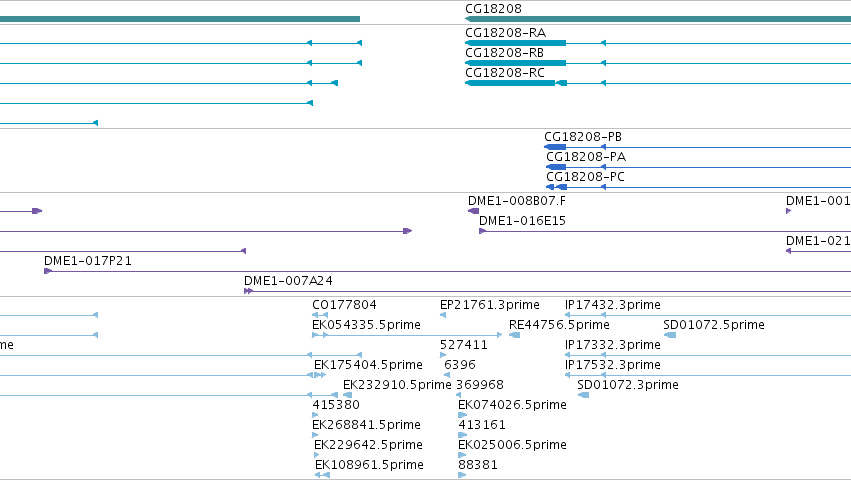Click the EK074026.5prime EST label

(512, 406)
